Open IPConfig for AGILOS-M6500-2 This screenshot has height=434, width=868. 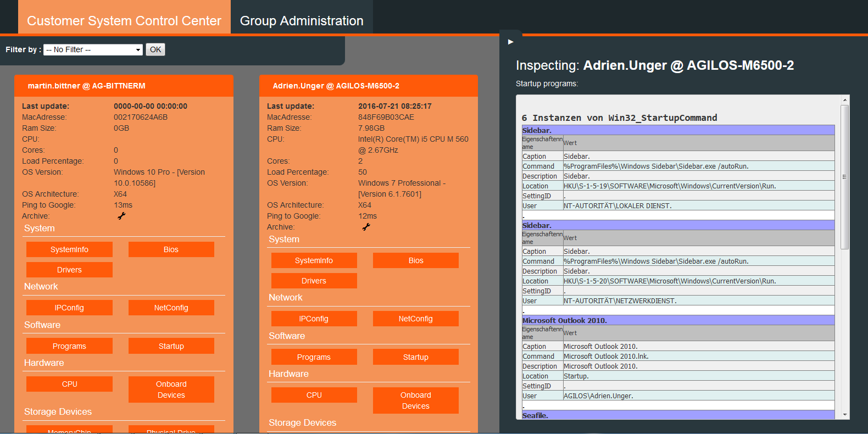point(314,319)
